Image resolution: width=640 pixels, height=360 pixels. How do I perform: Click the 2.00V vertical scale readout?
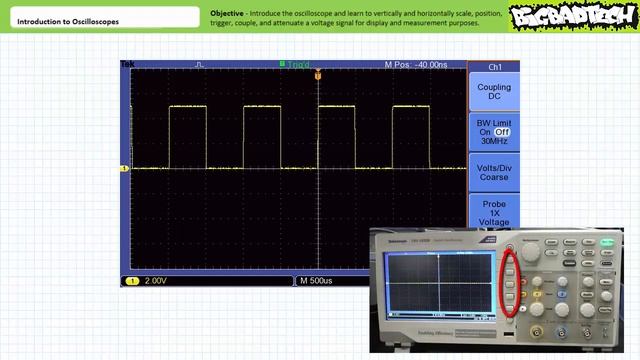156,281
